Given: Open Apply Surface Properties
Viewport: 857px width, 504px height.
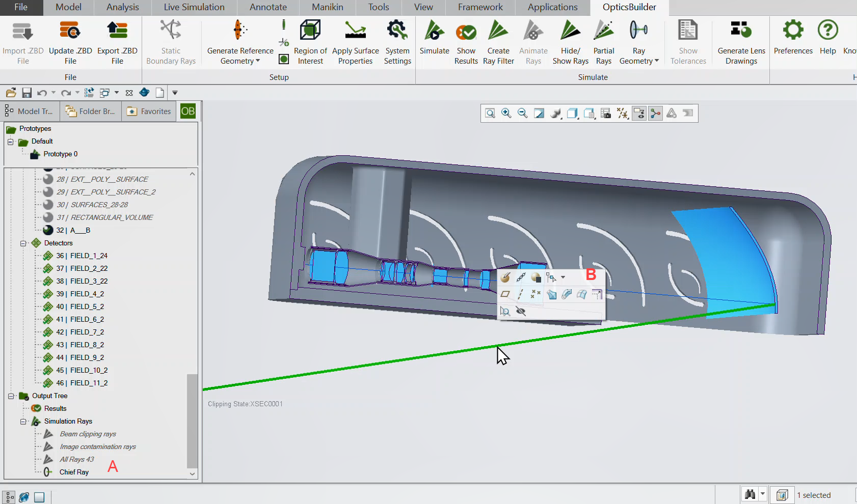Looking at the screenshot, I should pyautogui.click(x=355, y=43).
